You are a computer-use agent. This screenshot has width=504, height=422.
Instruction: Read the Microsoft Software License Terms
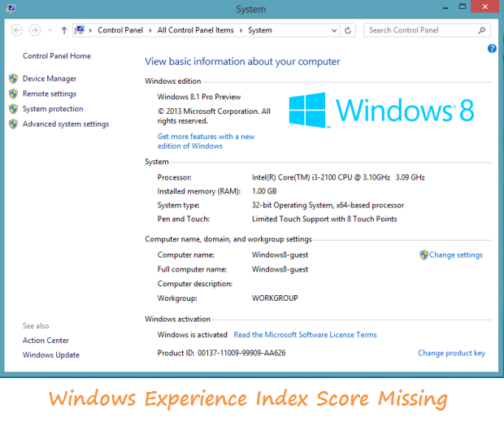click(305, 335)
